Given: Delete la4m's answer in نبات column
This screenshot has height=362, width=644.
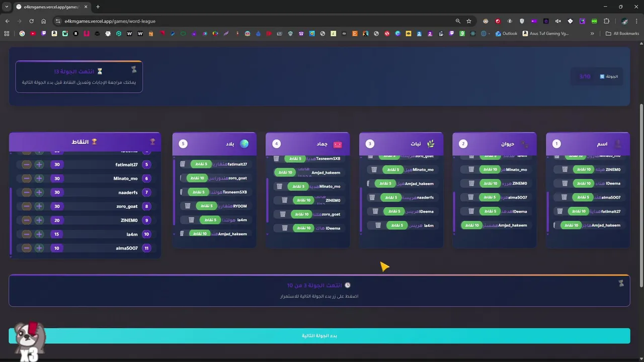Looking at the screenshot, I should click(x=379, y=225).
